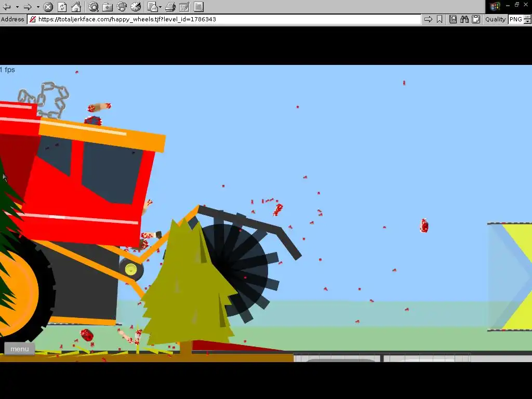Open the history clock icon

[136, 7]
